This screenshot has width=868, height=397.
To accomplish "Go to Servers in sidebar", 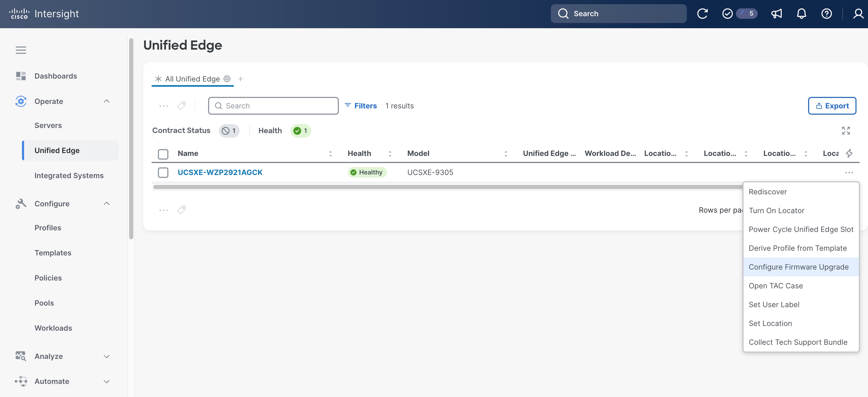I will coord(48,126).
